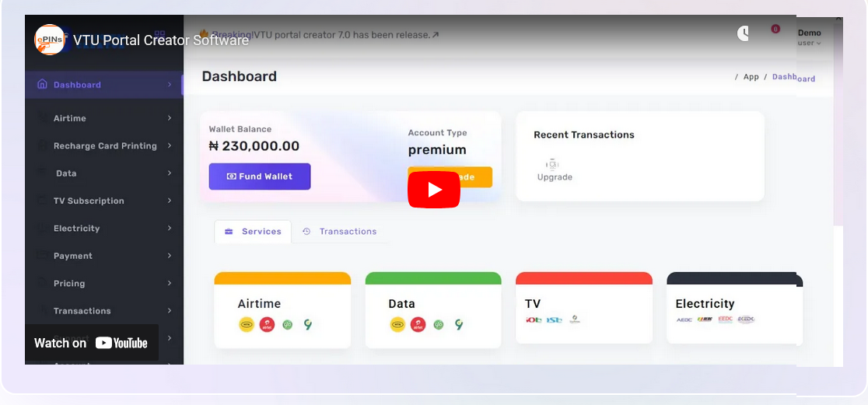Expand the Transactions sidebar chevron
Viewport: 868px width, 405px height.
pyautogui.click(x=170, y=310)
